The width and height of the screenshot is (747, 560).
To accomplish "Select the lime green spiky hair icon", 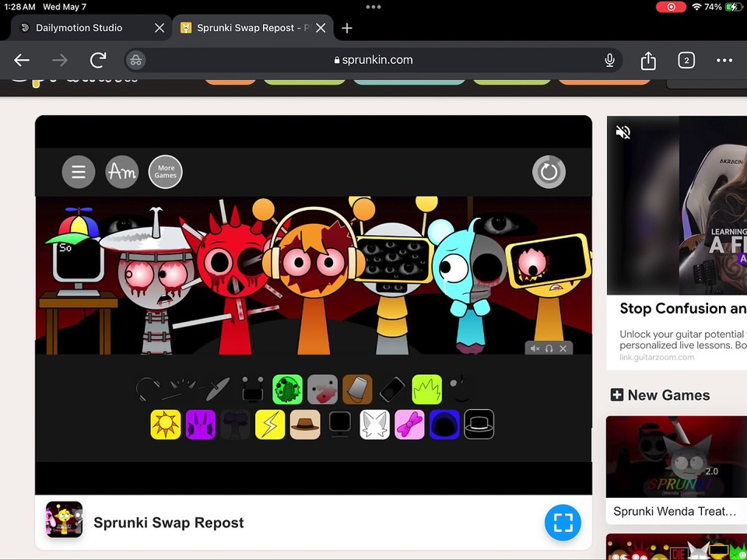I will click(427, 390).
